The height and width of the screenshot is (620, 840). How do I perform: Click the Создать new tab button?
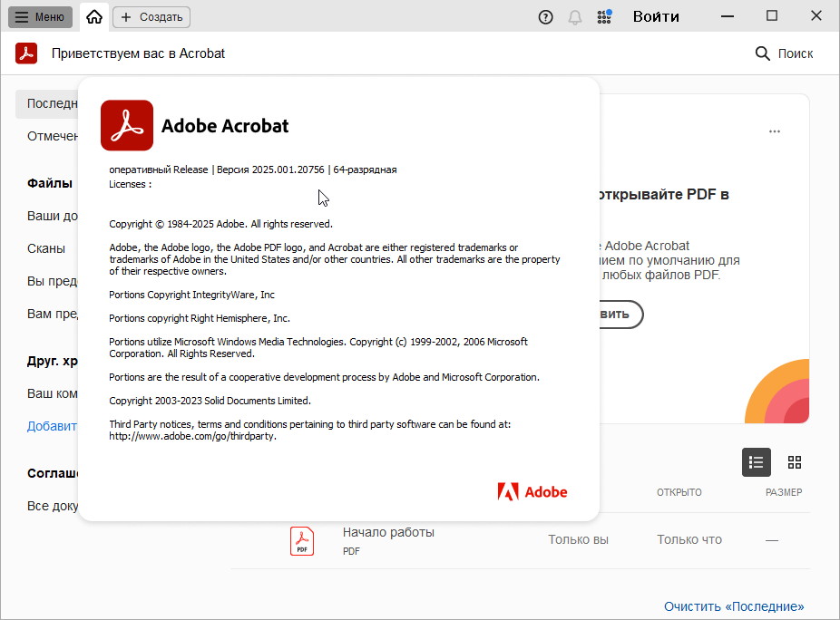tap(151, 16)
